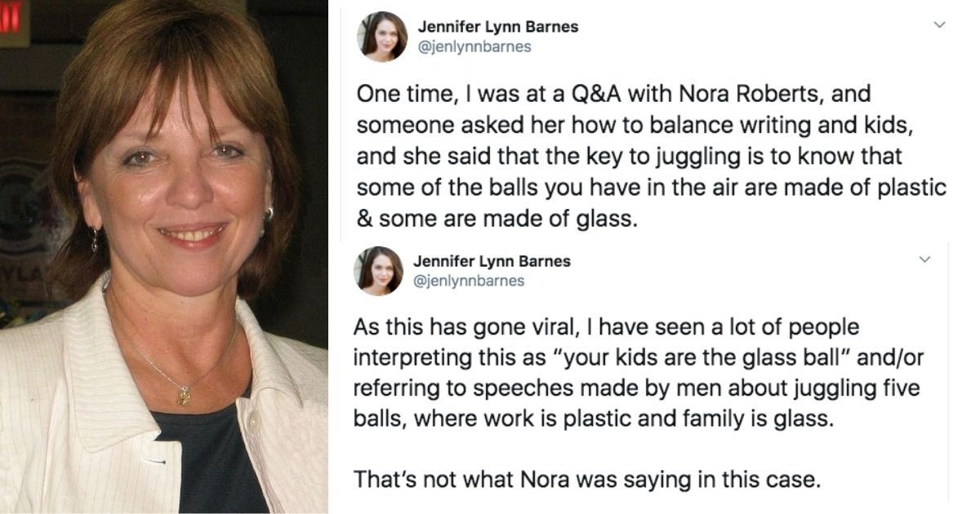
Task: Open Jennifer Lynn Barnes name on the Q&A tweet
Action: click(498, 27)
